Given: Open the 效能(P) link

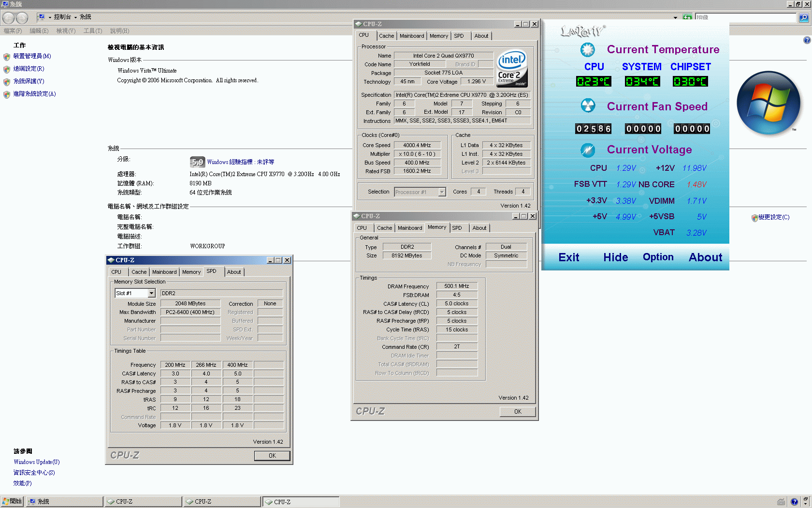Looking at the screenshot, I should click(22, 483).
